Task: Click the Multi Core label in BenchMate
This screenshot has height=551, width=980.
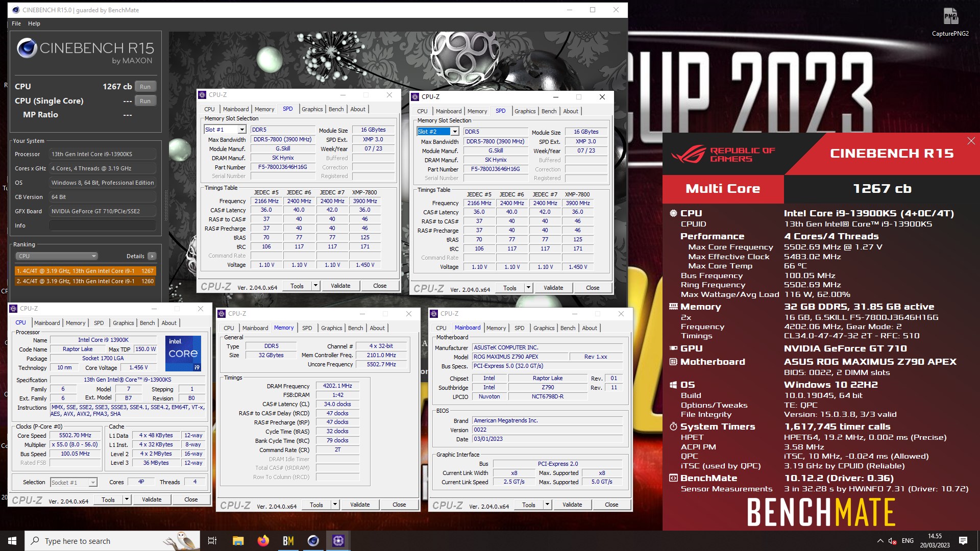Action: coord(723,189)
